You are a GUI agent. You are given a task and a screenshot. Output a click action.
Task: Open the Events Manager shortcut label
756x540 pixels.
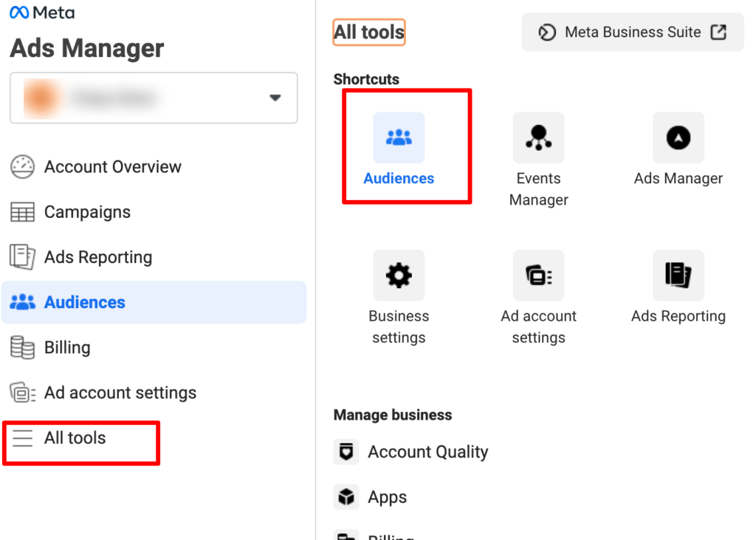click(x=538, y=189)
